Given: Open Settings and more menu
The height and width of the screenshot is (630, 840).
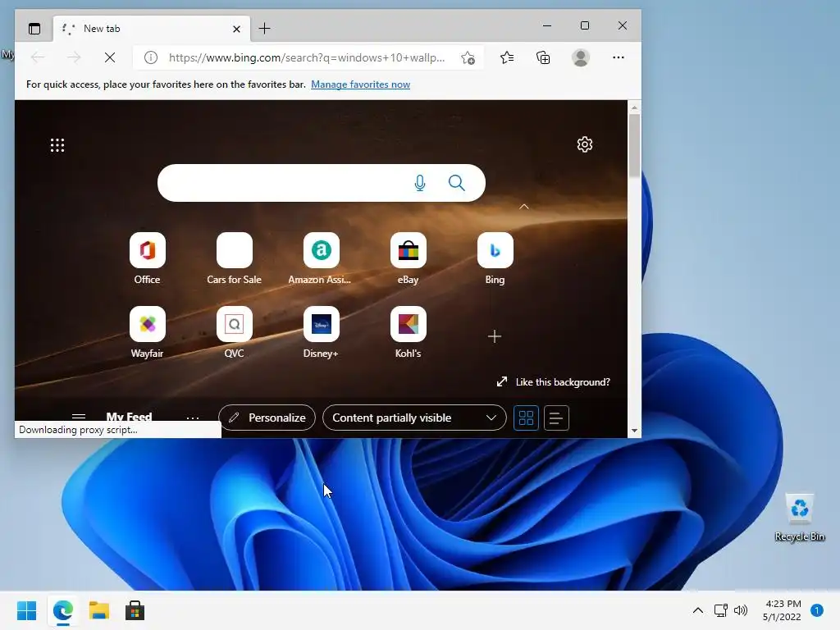Looking at the screenshot, I should (x=619, y=57).
